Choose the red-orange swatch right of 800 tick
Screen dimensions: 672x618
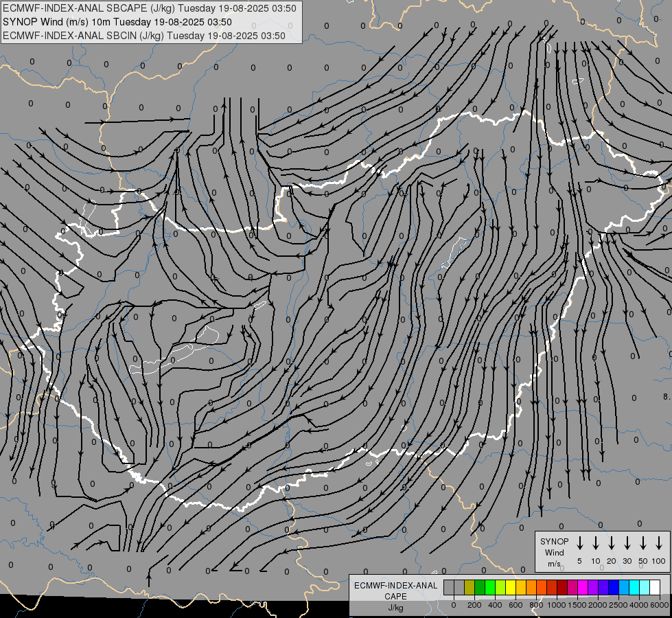coord(542,587)
